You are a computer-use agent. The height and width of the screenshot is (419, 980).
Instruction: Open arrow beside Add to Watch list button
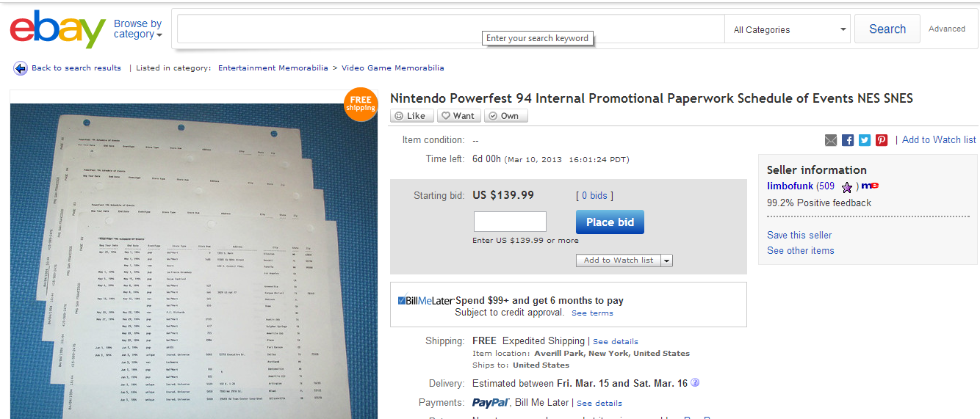point(666,260)
